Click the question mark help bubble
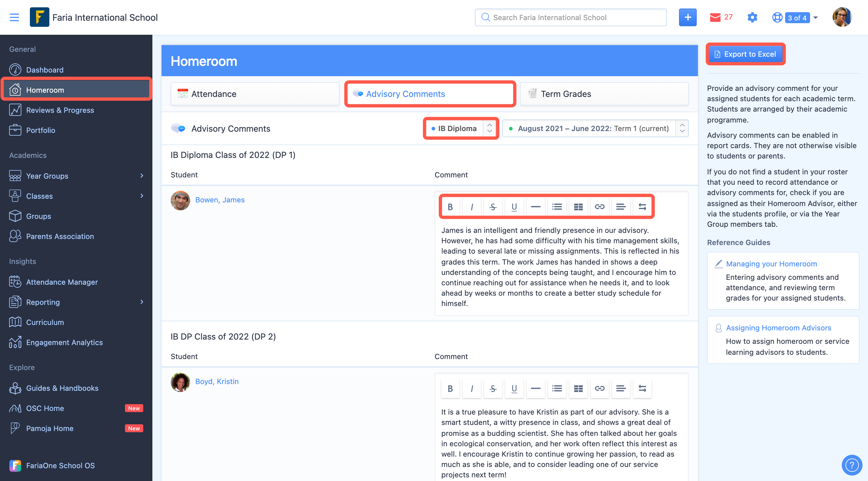The width and height of the screenshot is (868, 481). click(852, 465)
